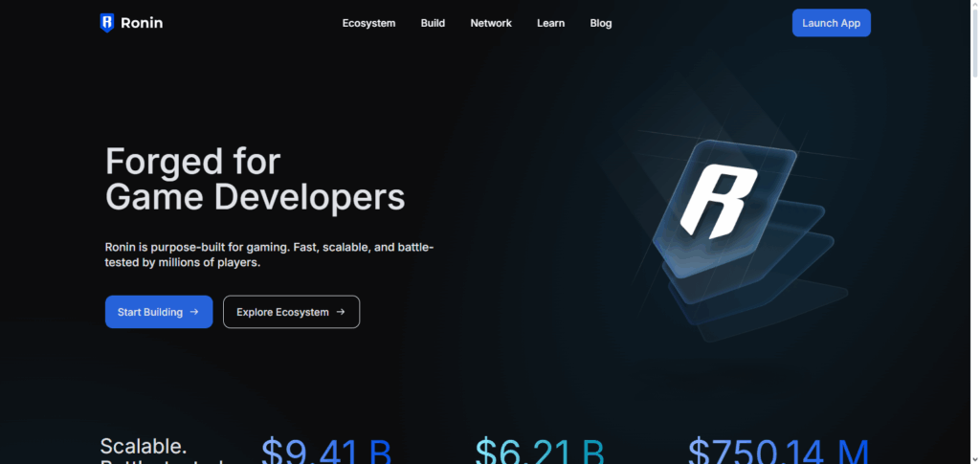
Task: Click the "Scalable." heading text
Action: click(x=144, y=446)
